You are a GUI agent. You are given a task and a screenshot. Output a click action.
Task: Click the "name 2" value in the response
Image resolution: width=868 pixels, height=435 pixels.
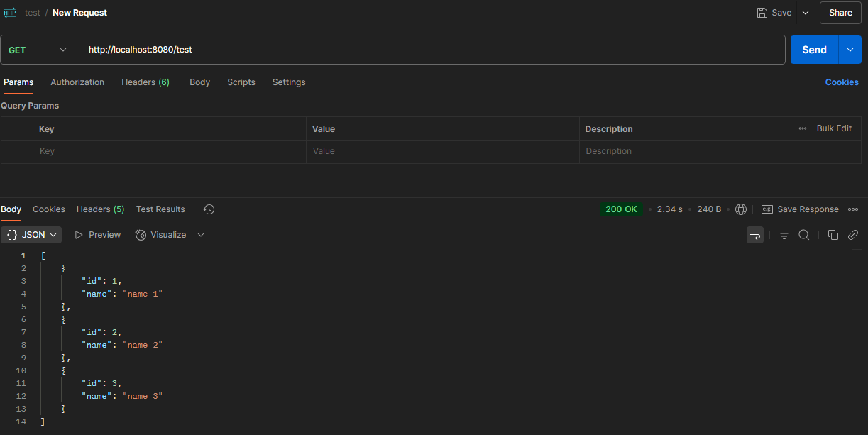[143, 345]
